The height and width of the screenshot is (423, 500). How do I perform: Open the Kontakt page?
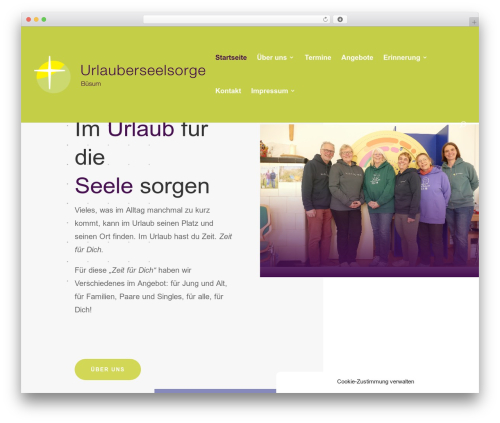click(x=228, y=91)
